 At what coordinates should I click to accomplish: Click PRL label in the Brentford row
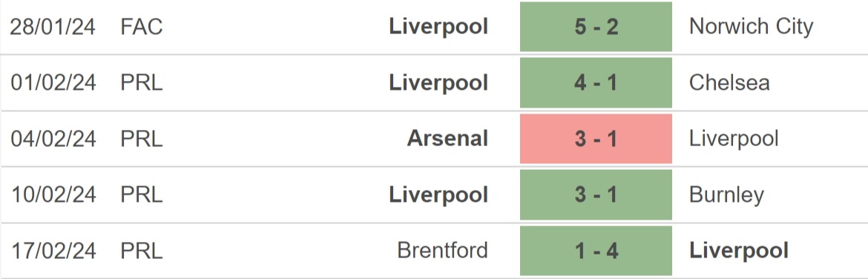(142, 251)
